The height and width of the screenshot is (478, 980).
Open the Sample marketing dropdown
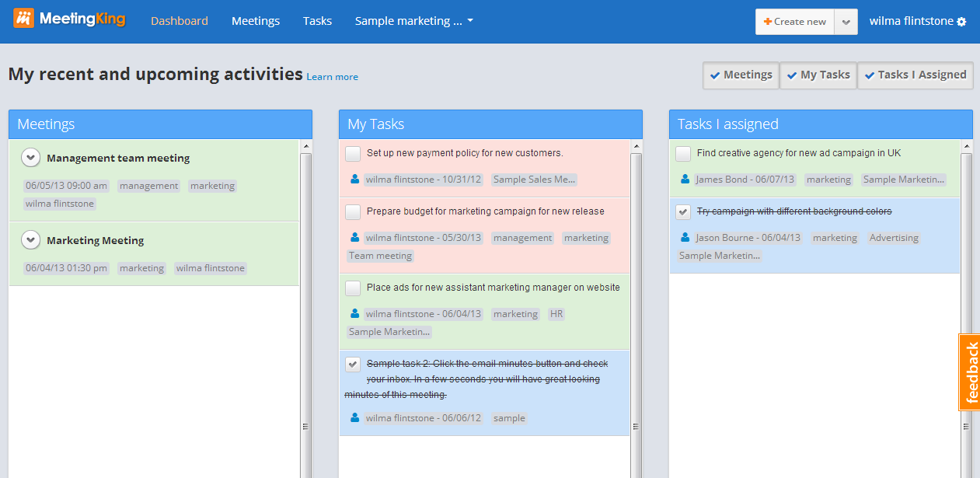(x=413, y=21)
